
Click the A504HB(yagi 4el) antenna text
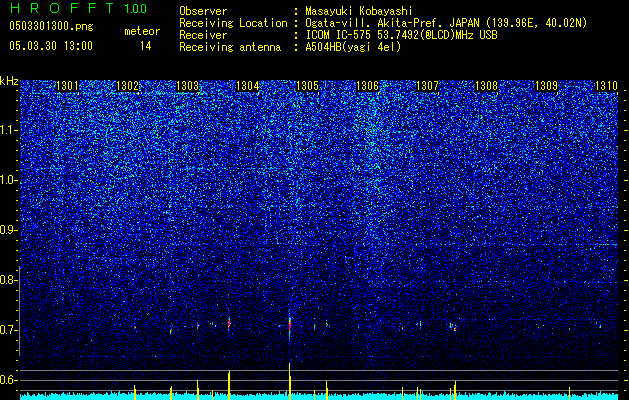pyautogui.click(x=353, y=47)
